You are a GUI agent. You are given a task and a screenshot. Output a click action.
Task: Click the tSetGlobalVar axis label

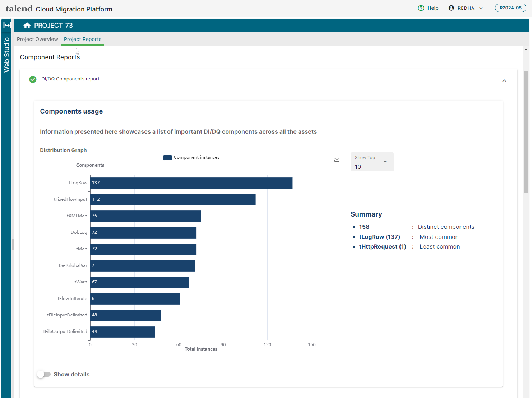click(73, 265)
